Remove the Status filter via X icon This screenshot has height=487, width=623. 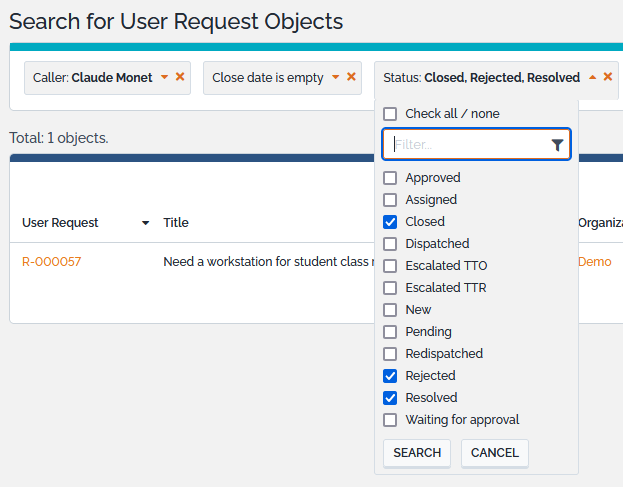[x=607, y=77]
